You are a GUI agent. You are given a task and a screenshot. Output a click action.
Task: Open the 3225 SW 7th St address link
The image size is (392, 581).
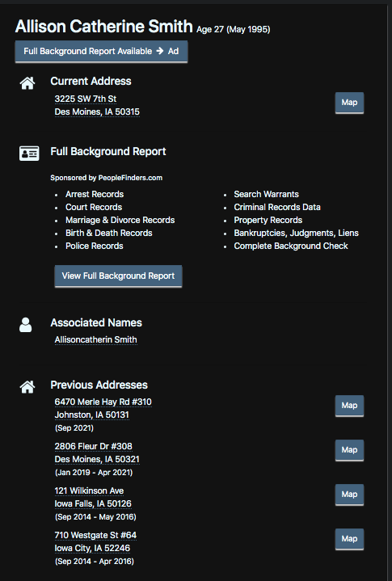click(x=86, y=99)
